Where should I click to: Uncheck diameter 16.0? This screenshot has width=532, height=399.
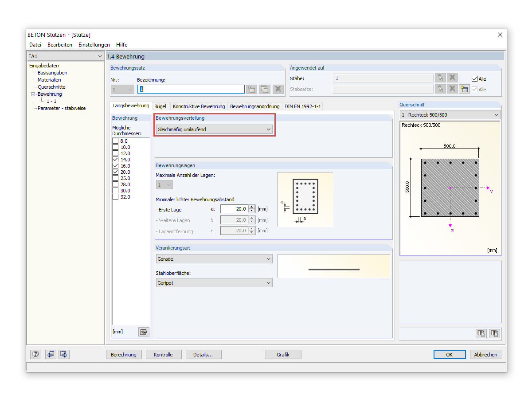[115, 166]
